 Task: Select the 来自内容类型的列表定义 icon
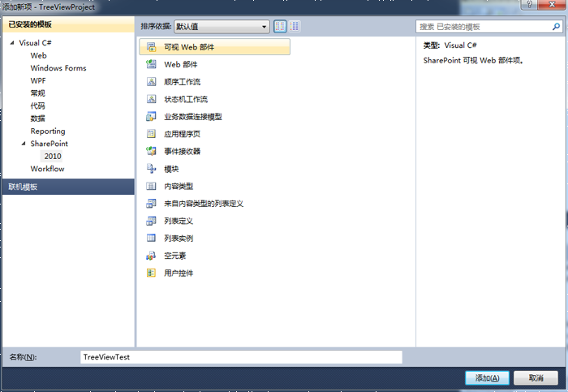[x=151, y=203]
